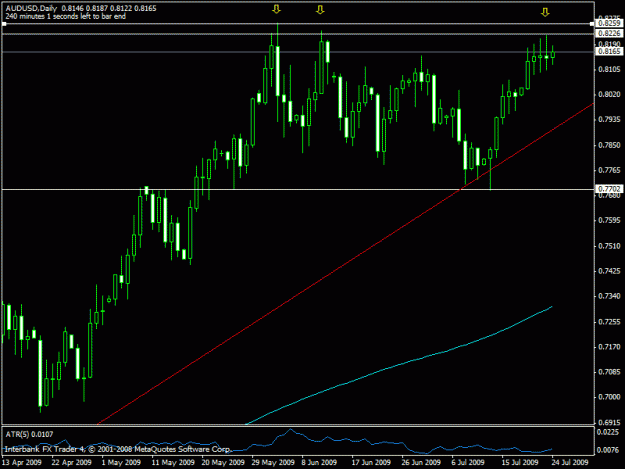
Task: Click the yellow arrow above the 8 Jun peak
Action: click(x=320, y=10)
